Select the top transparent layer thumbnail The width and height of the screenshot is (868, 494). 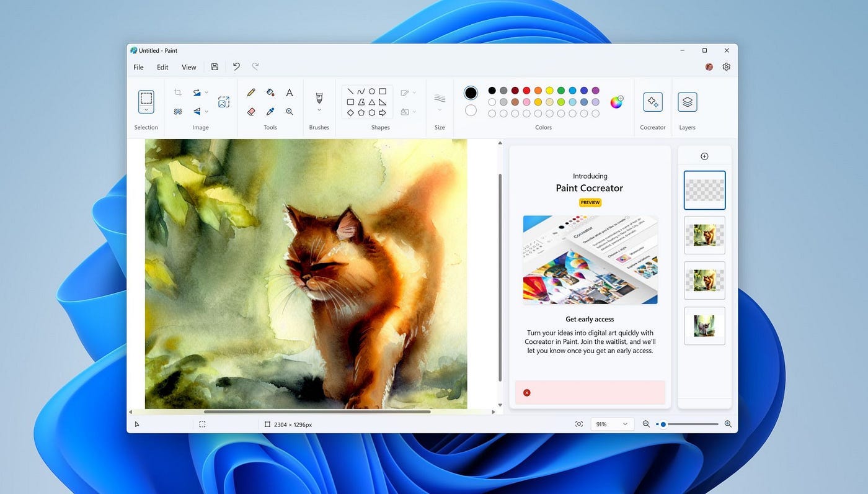click(704, 190)
